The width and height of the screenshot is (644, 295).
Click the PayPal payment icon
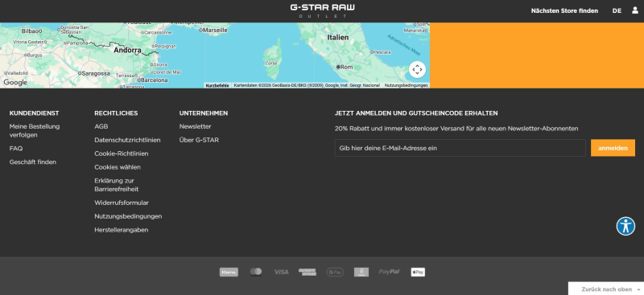click(x=390, y=272)
